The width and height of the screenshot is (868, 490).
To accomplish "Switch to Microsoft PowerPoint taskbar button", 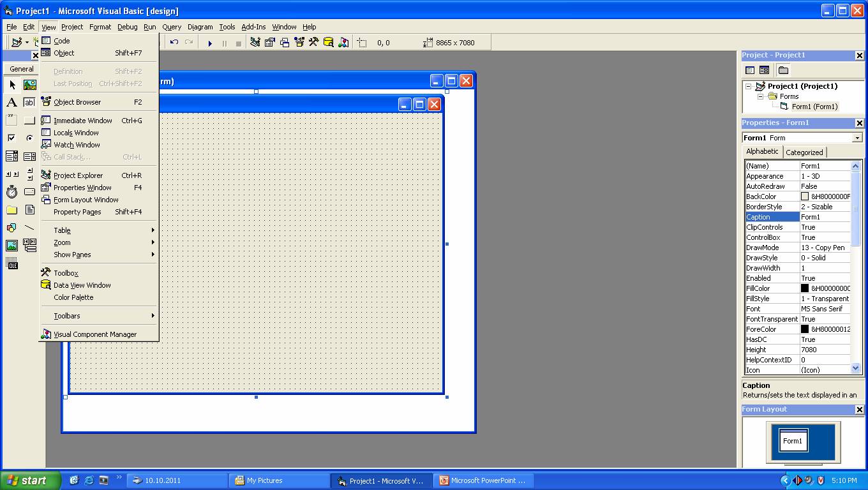I will [x=484, y=480].
